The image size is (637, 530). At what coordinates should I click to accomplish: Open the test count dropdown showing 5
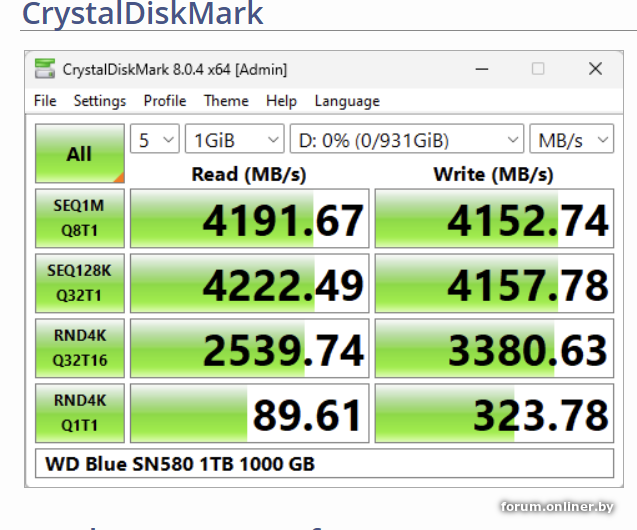coord(155,139)
